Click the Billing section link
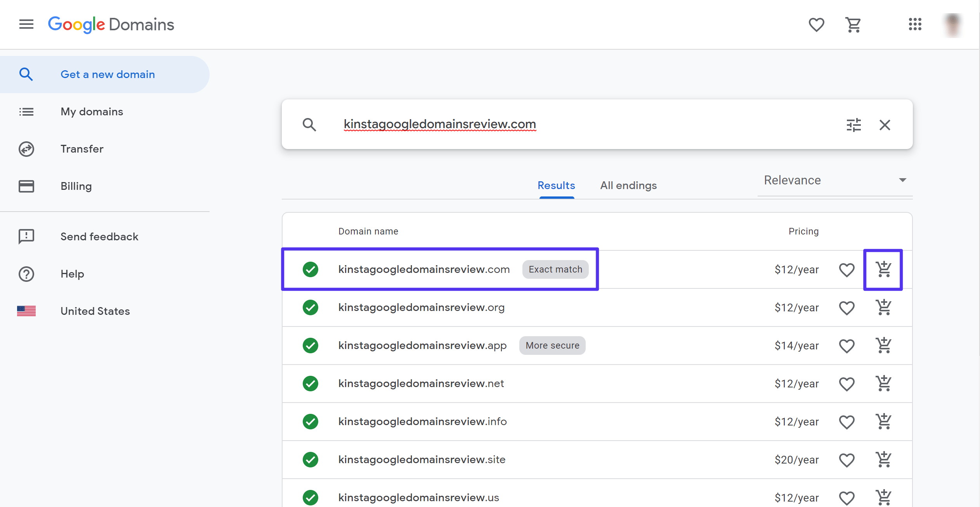The width and height of the screenshot is (980, 507). [76, 186]
